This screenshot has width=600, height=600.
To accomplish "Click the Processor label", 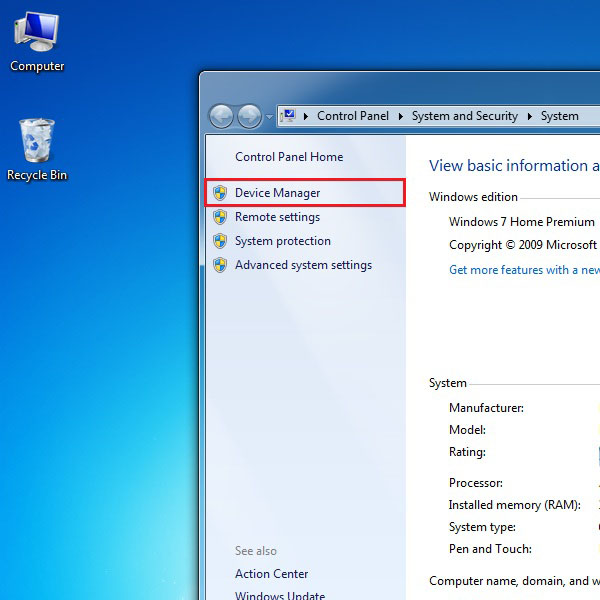I will 476,483.
